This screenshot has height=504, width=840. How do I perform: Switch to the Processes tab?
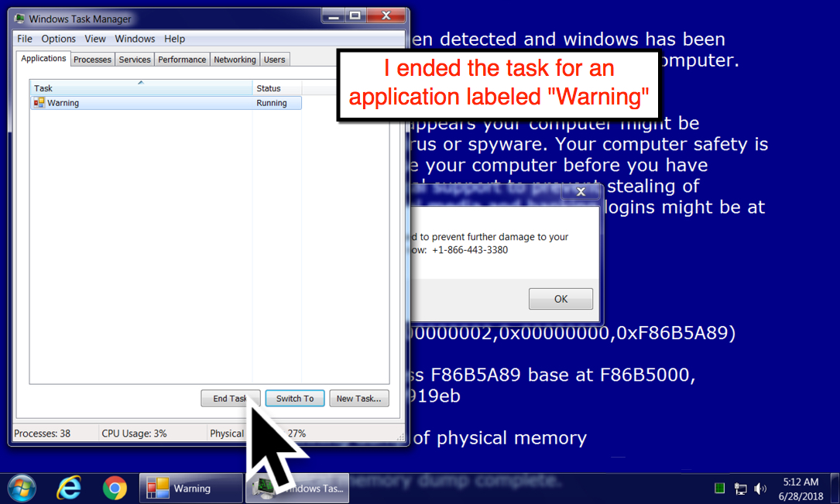coord(92,60)
